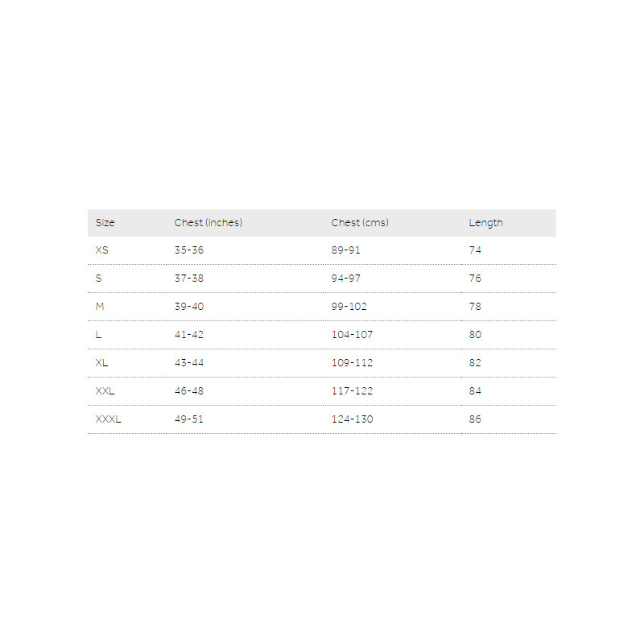This screenshot has width=644, height=644.
Task: Click the 35-36 chest inches value
Action: coord(189,250)
